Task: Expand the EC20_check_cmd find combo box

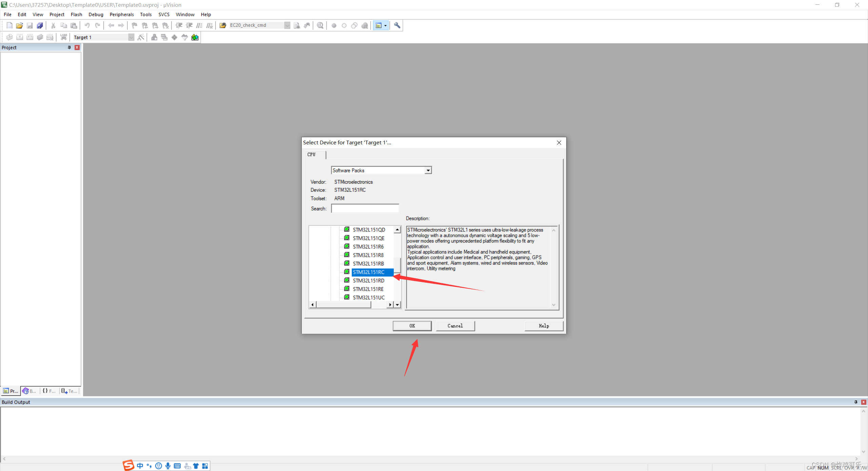Action: 287,25
